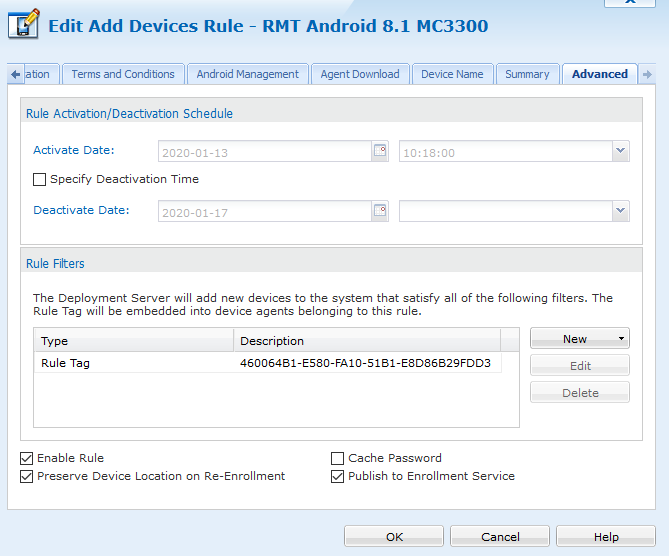Toggle Preserve Device Location on Re-Enrollment
The image size is (669, 556).
pos(26,476)
